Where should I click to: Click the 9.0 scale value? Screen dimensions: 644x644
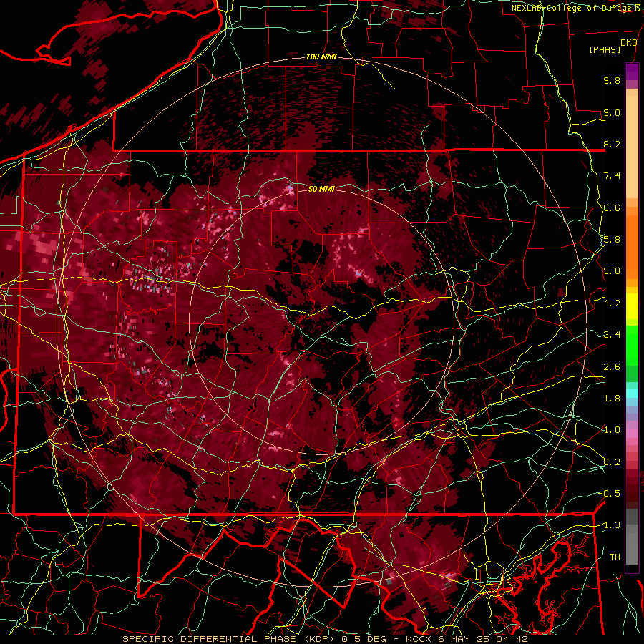(612, 112)
